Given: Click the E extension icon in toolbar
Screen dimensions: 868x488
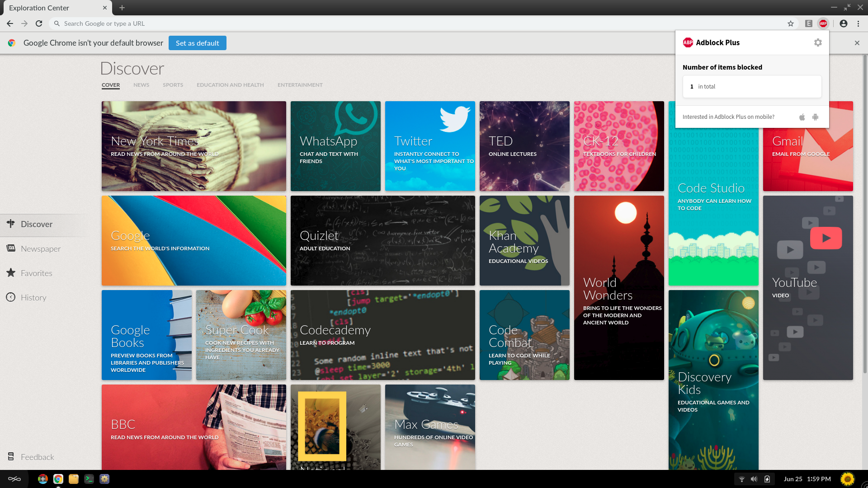Looking at the screenshot, I should (x=809, y=23).
